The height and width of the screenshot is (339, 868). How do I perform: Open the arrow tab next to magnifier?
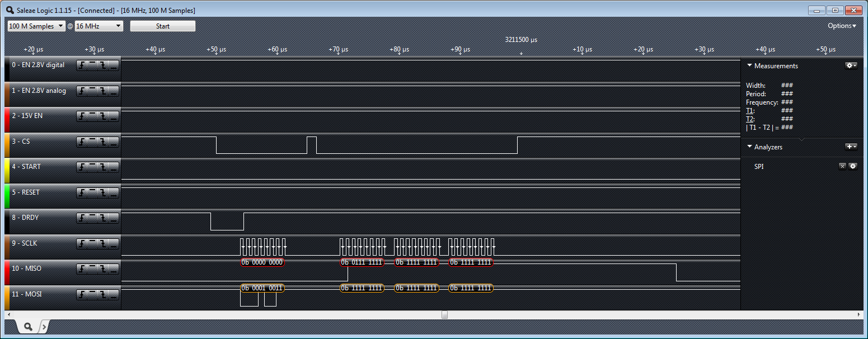click(x=44, y=326)
